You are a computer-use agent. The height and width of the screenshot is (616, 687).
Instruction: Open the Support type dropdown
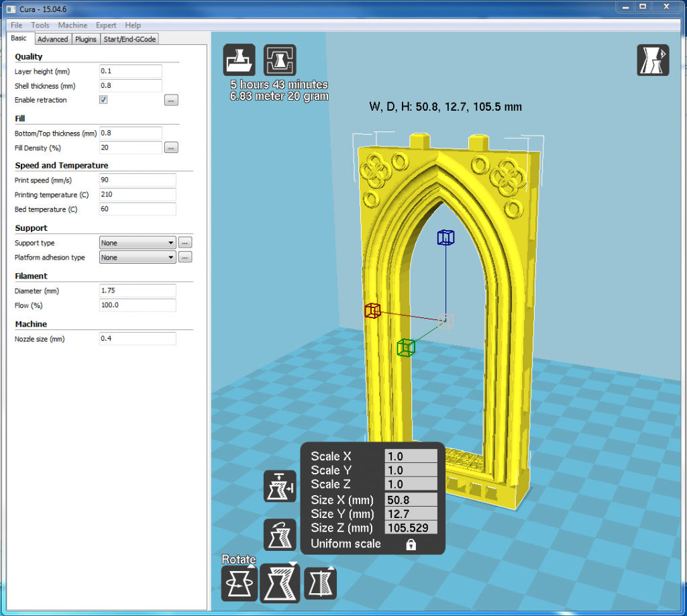pos(138,243)
